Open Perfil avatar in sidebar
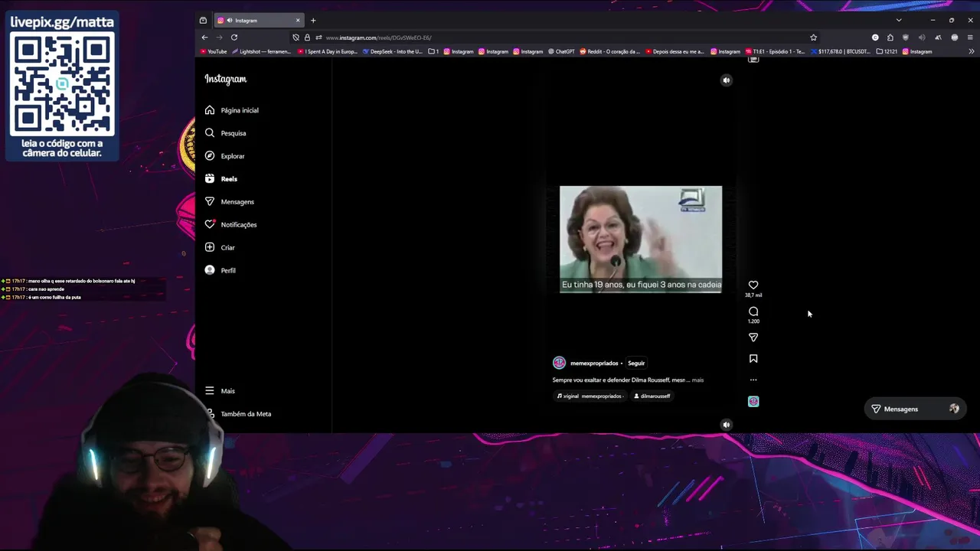980x551 pixels. pyautogui.click(x=210, y=270)
